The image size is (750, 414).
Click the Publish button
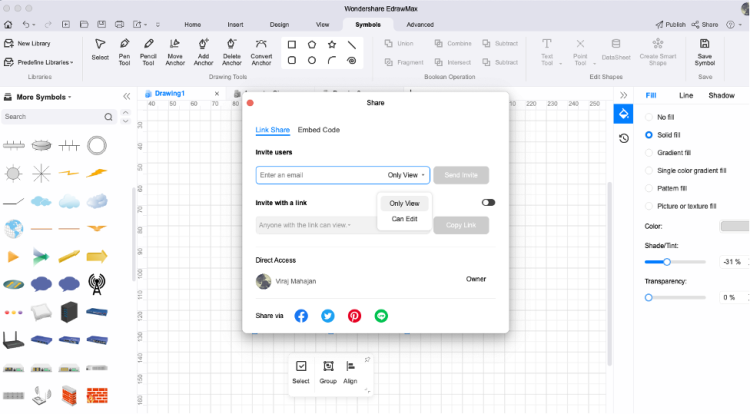coord(671,24)
